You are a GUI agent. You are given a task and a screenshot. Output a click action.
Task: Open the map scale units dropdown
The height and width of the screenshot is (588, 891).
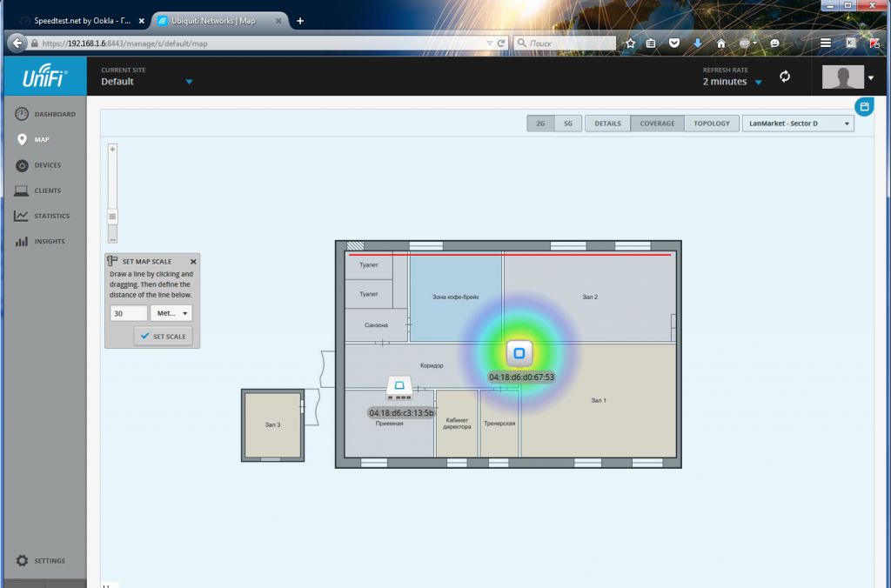(171, 313)
